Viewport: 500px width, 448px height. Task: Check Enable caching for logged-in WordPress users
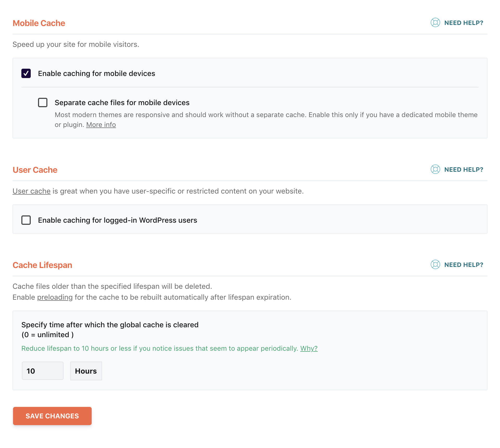[26, 220]
